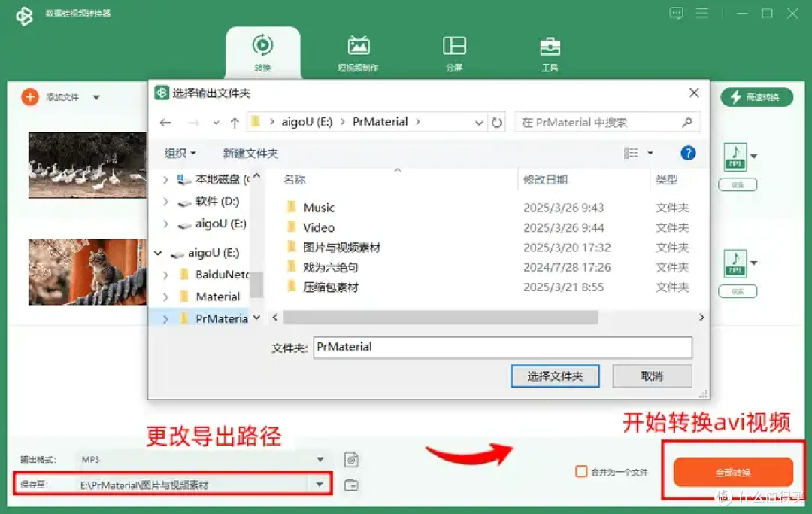Click the settings button under the cat video's MP3 icon
The width and height of the screenshot is (812, 514).
[738, 292]
